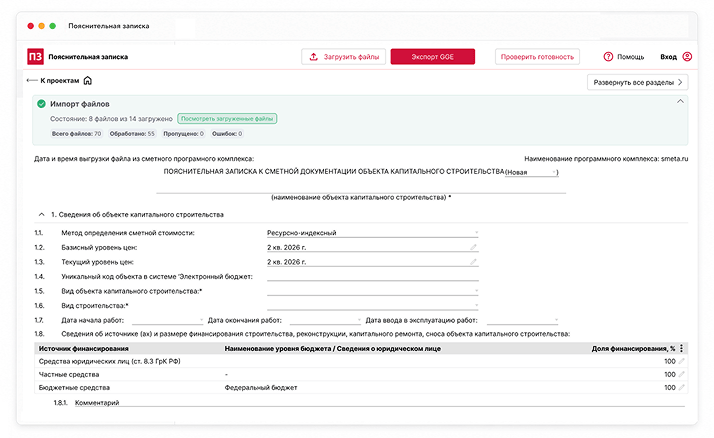Click Загрузить файлы button

tap(343, 56)
